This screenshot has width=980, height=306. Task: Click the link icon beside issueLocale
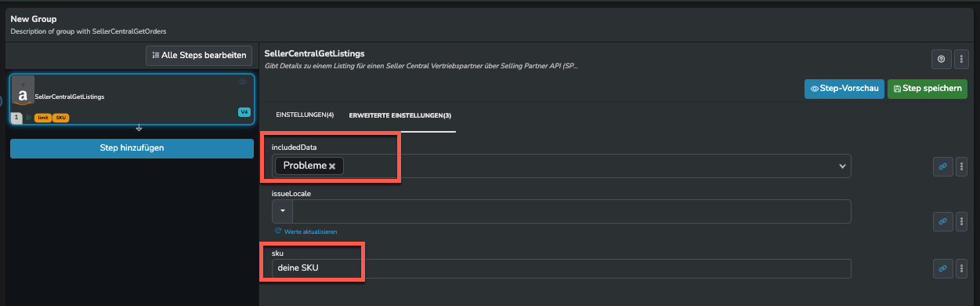coord(943,221)
